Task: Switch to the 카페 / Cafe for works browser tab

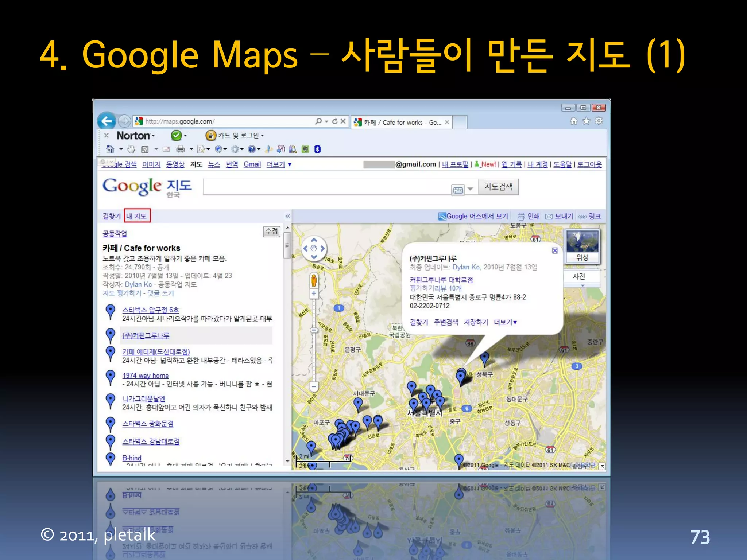Action: 401,122
